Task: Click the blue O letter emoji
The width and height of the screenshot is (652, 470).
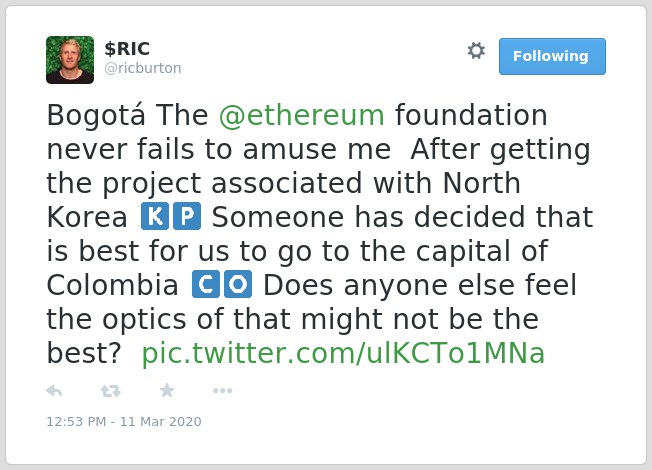Action: coord(238,284)
